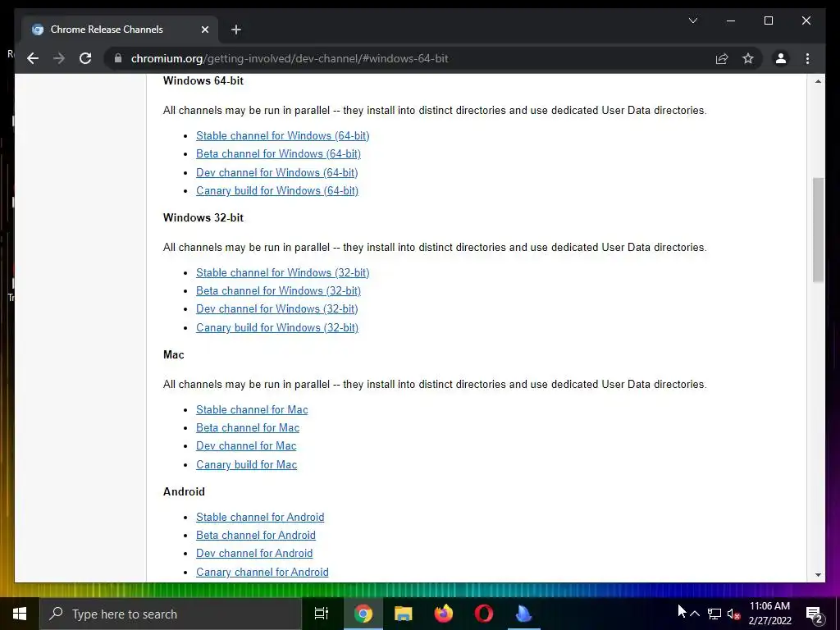This screenshot has width=840, height=630.
Task: Open Dev channel for Android link
Action: click(254, 554)
